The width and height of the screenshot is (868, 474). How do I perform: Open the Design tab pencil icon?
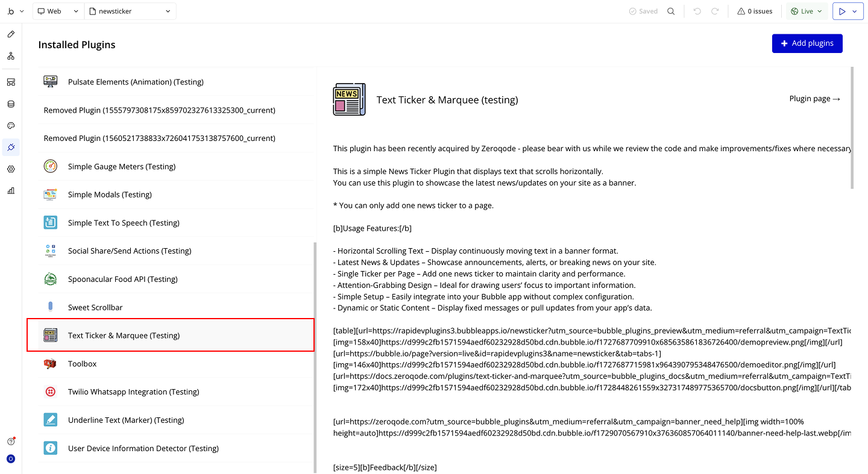[x=11, y=34]
